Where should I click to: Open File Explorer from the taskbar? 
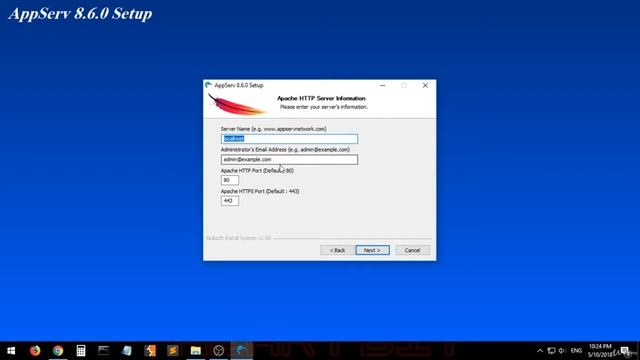[196, 351]
